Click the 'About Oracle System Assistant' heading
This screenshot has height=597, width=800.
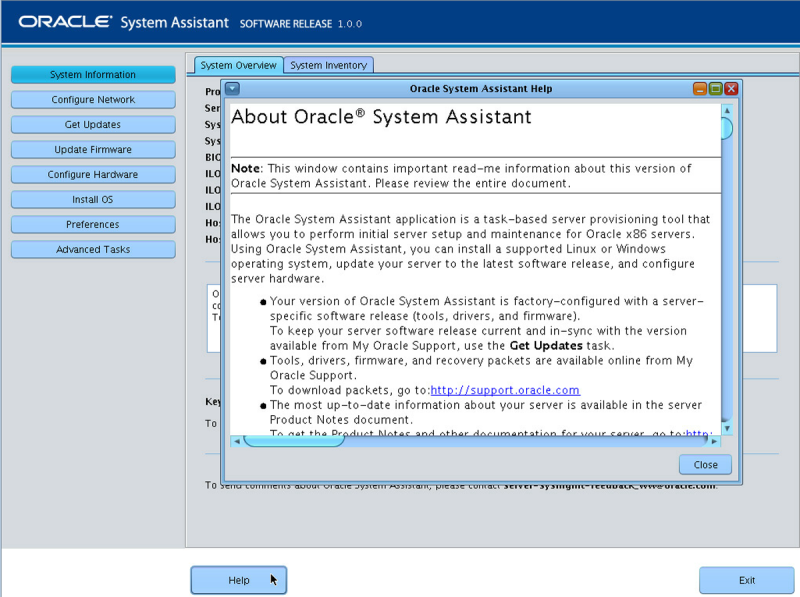pyautogui.click(x=381, y=117)
